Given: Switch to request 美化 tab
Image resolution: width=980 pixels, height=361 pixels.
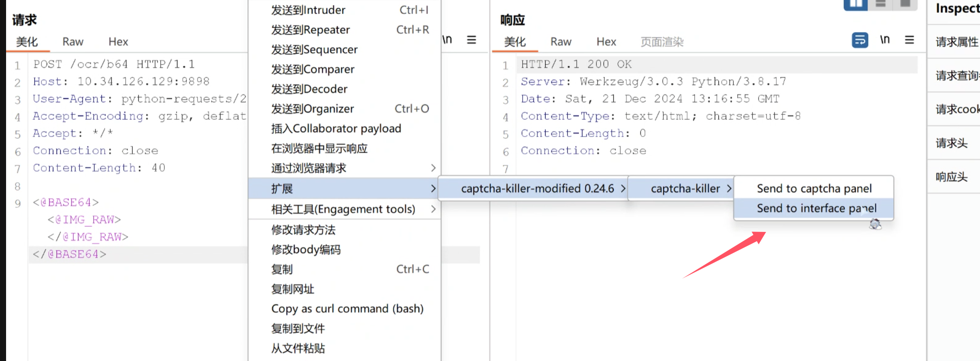Looking at the screenshot, I should coord(27,42).
